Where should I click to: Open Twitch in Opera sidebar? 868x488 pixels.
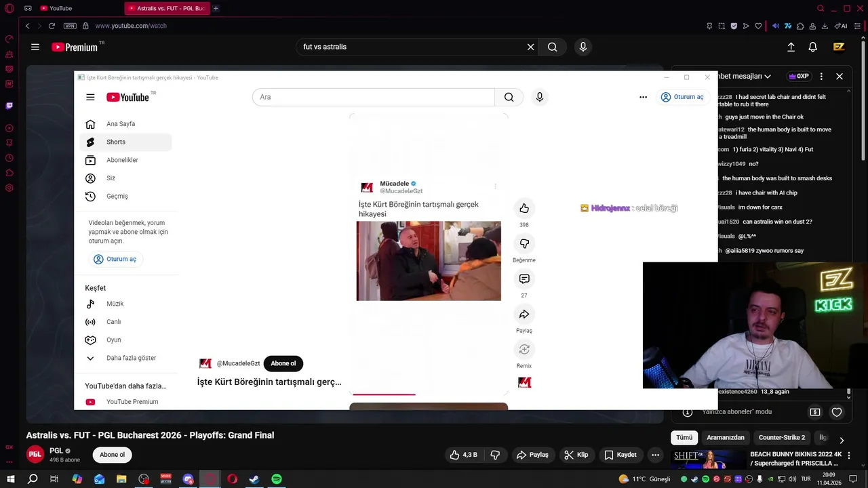point(9,106)
